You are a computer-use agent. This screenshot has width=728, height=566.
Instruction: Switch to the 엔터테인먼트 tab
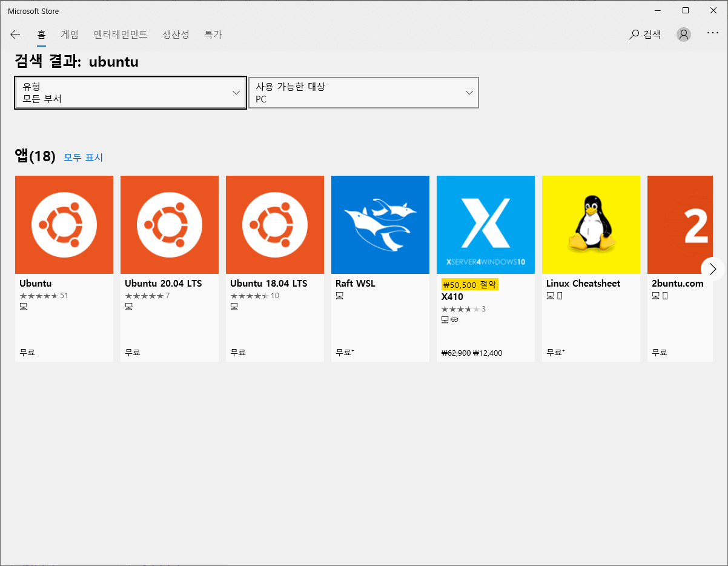pyautogui.click(x=121, y=35)
